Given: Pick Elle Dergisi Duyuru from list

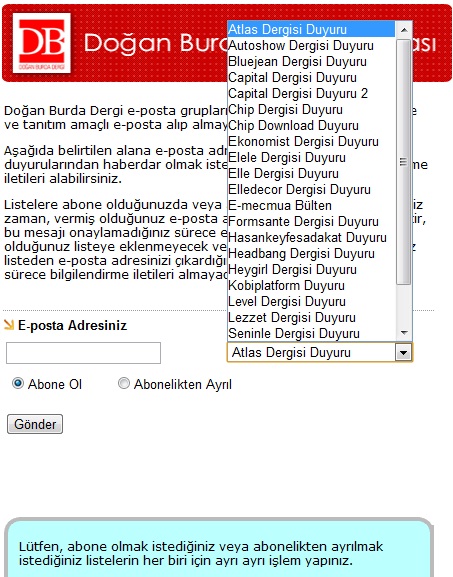Looking at the screenshot, I should (311, 173).
